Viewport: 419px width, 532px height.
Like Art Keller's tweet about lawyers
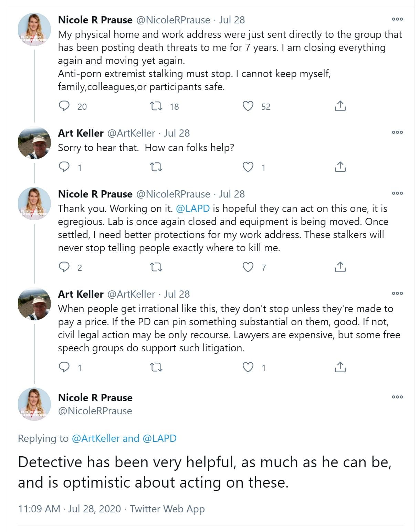[248, 367]
